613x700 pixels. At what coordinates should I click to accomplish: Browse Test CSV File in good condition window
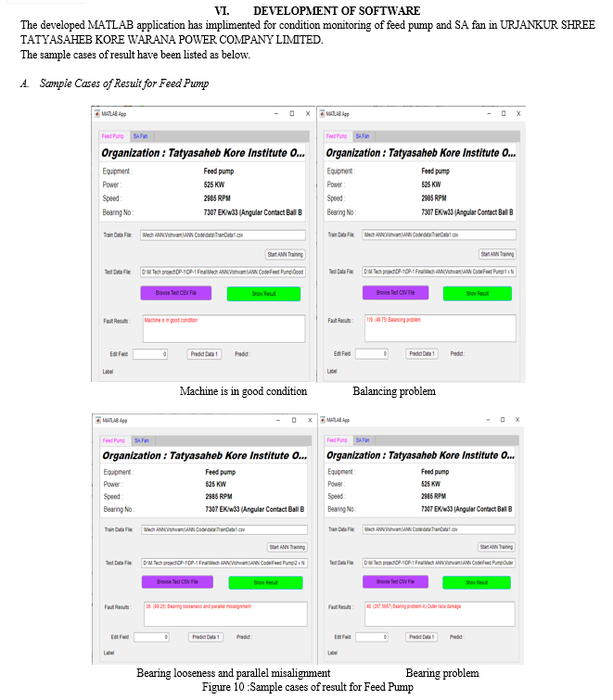(176, 293)
